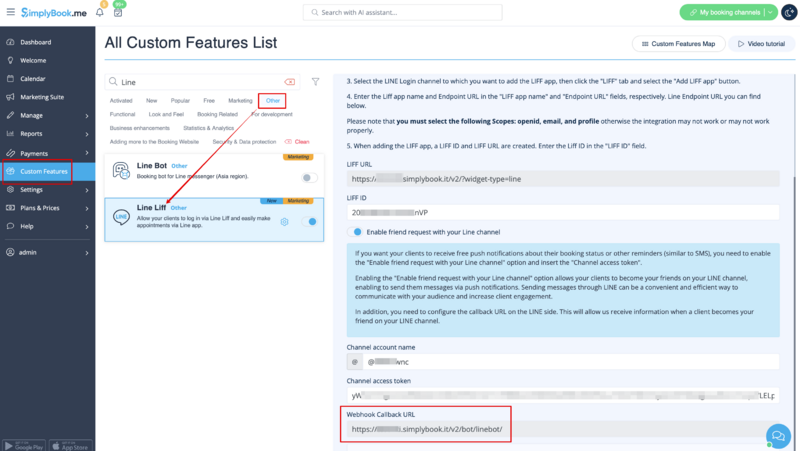Image resolution: width=800 pixels, height=451 pixels.
Task: Open My booking channels dropdown arrow
Action: [770, 12]
